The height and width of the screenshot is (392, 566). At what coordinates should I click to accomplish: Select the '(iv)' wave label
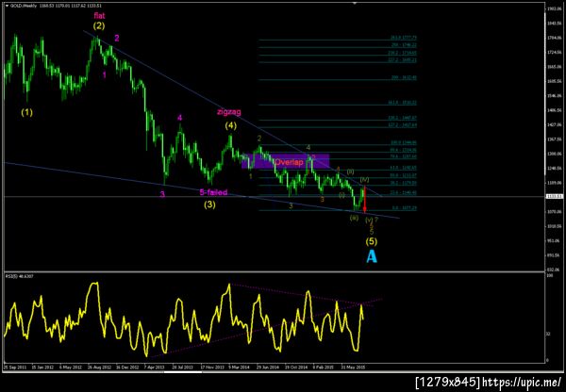coord(364,180)
